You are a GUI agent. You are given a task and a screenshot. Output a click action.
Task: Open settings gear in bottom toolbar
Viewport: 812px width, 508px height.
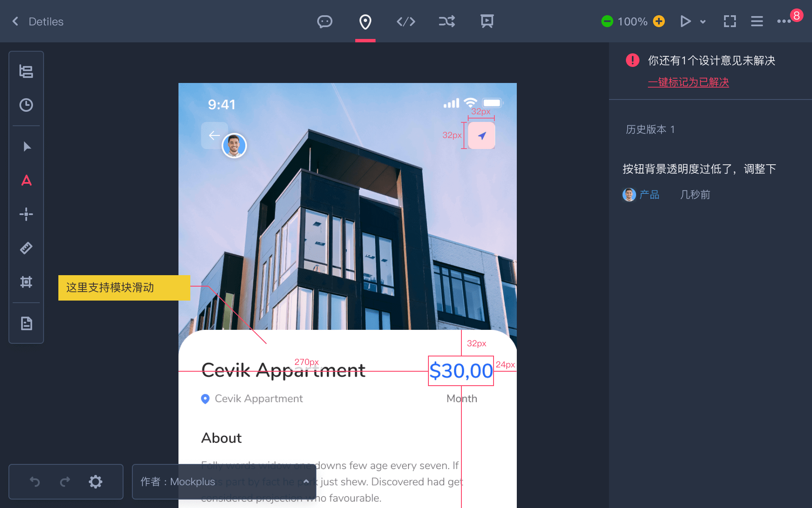96,482
